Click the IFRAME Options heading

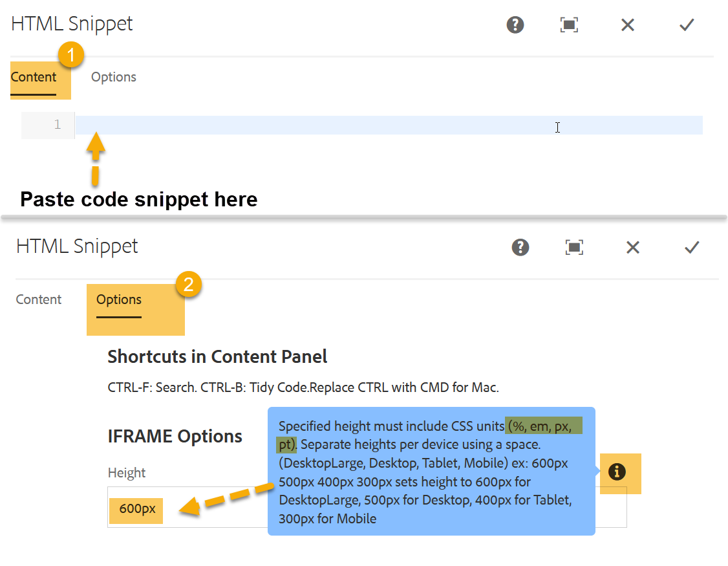[175, 437]
